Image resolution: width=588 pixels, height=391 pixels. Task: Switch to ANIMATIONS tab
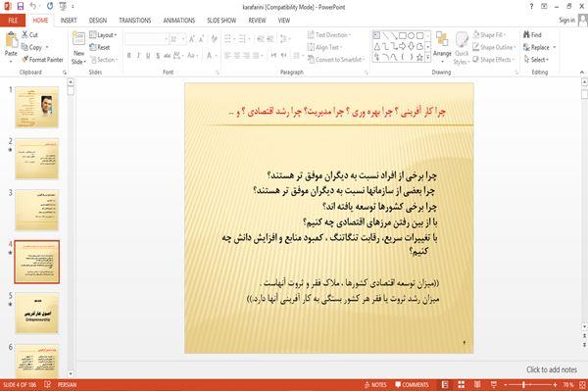tap(179, 21)
